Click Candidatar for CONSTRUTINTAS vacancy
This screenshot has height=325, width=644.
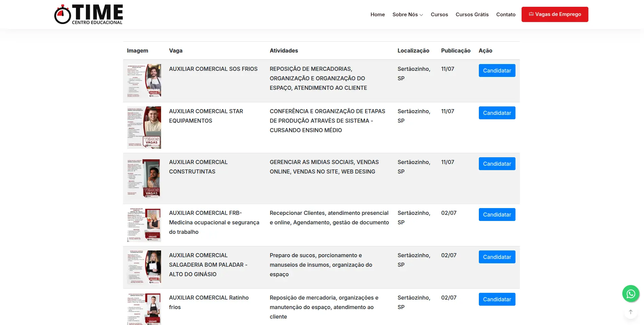(497, 164)
